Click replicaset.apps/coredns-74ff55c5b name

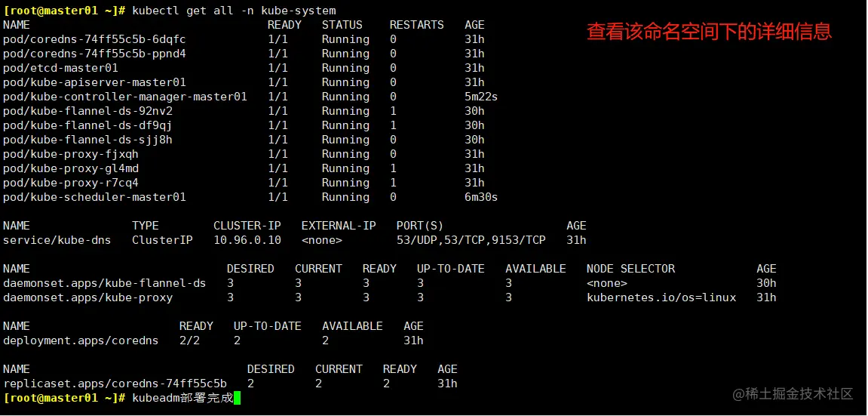115,384
